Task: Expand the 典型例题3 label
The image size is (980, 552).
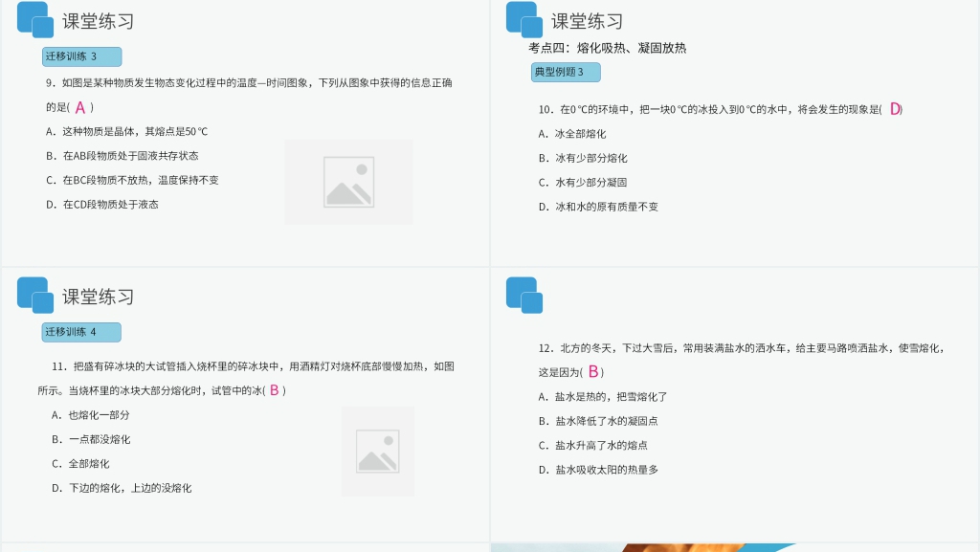Action: (565, 72)
